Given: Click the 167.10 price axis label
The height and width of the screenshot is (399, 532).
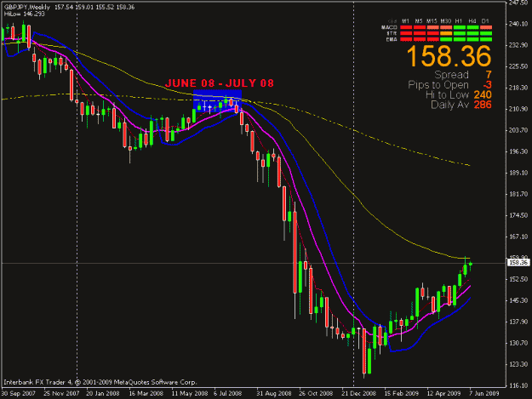Looking at the screenshot, I should pos(518,237).
